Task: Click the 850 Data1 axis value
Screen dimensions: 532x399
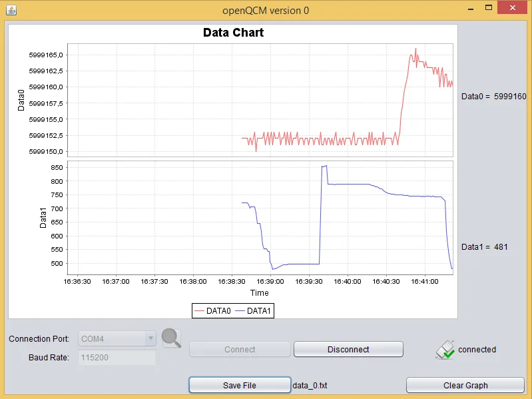Action: [x=57, y=168]
